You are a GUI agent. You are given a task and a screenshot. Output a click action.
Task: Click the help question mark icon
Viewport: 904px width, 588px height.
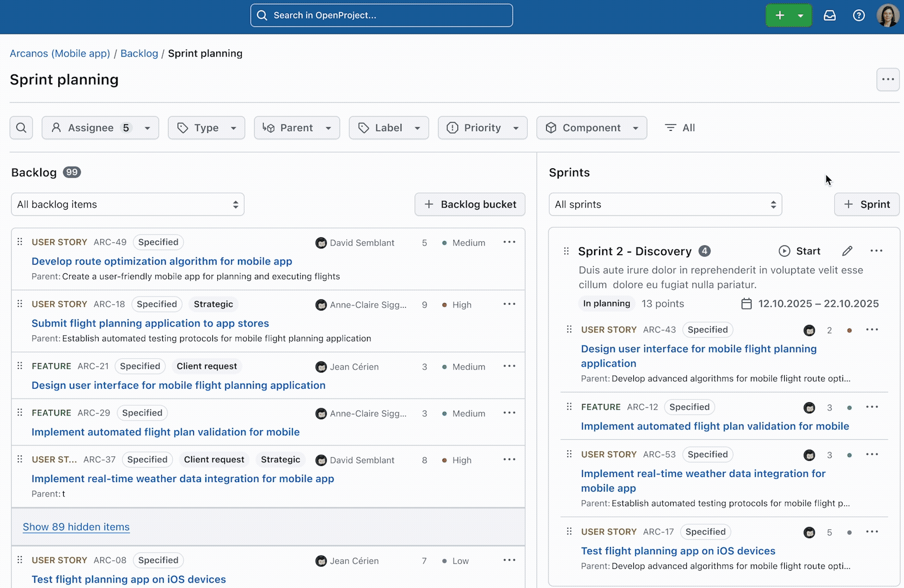pyautogui.click(x=859, y=15)
